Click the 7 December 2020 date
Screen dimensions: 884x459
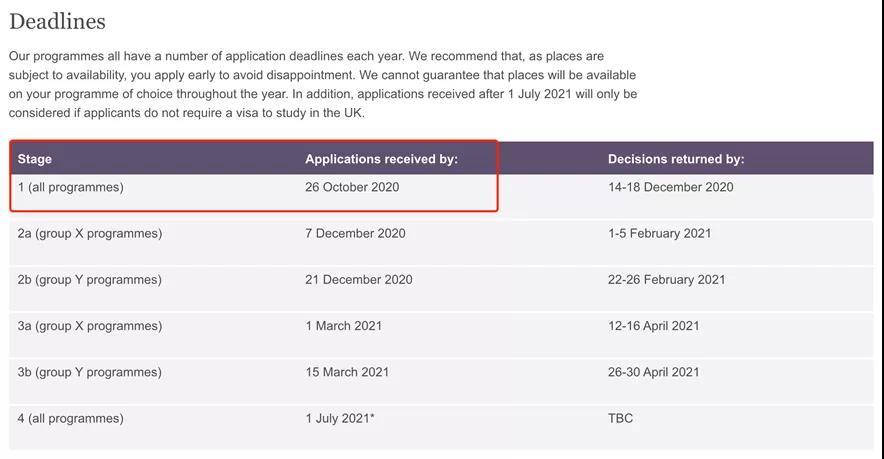click(x=355, y=233)
